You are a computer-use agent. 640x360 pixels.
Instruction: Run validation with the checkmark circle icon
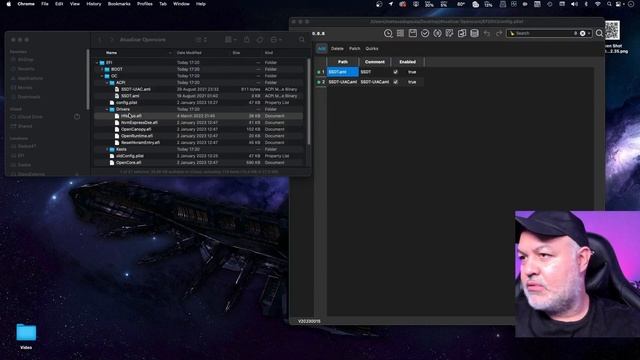click(x=425, y=33)
